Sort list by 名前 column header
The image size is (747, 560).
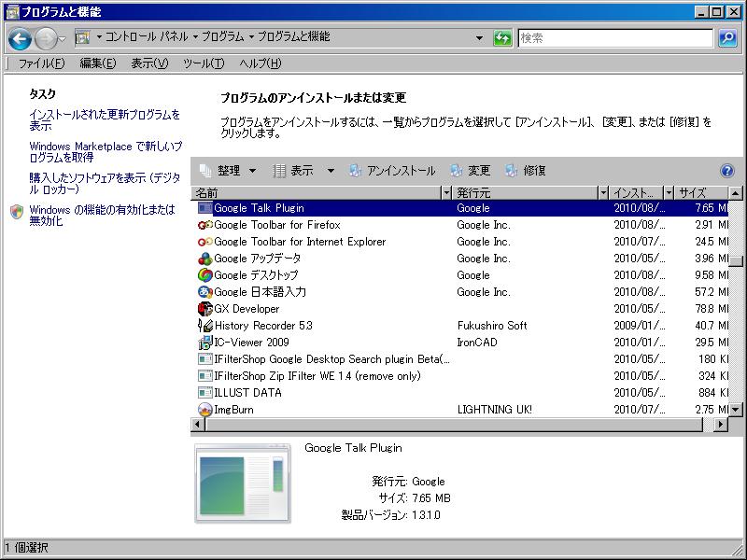tap(317, 193)
